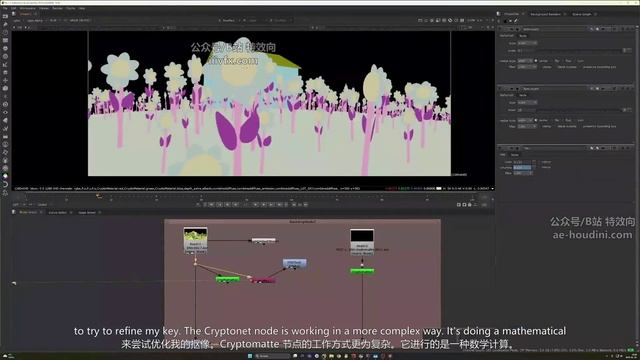The height and width of the screenshot is (360, 640).
Task: Switch to the Scene Graph tab
Action: 582,14
